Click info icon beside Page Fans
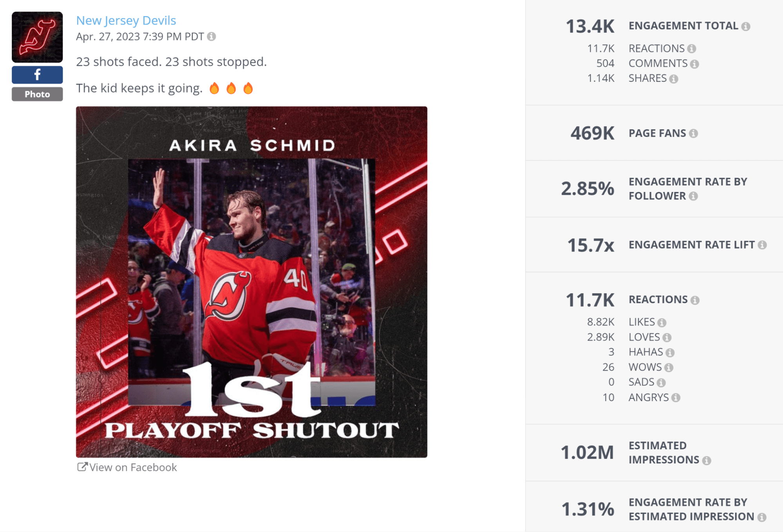783x532 pixels. tap(693, 134)
